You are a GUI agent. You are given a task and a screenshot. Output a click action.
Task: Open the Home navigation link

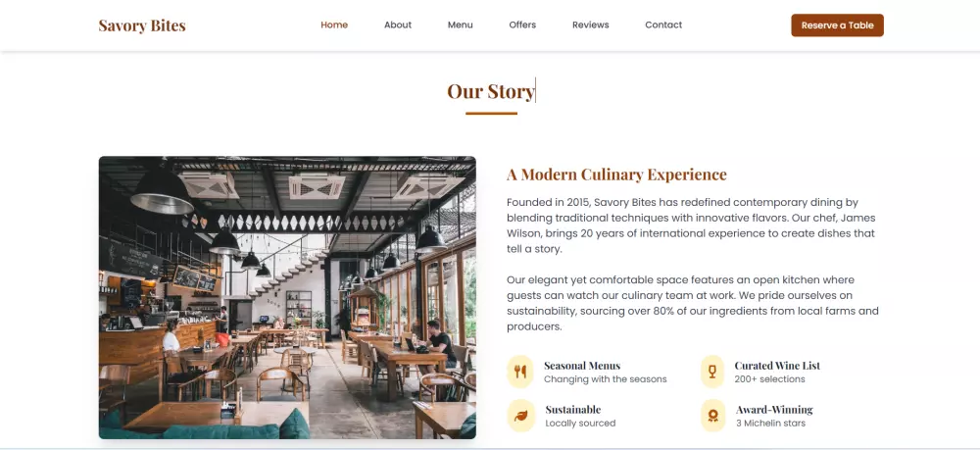334,25
